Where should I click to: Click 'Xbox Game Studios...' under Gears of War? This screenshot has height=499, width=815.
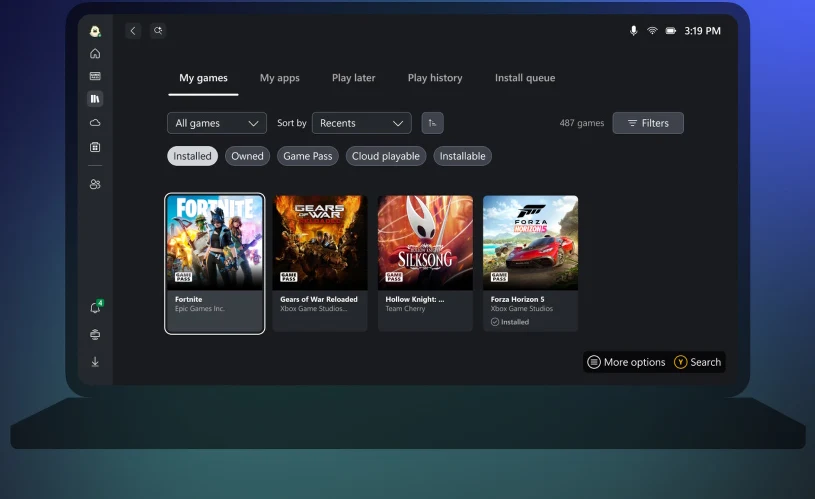click(x=313, y=309)
